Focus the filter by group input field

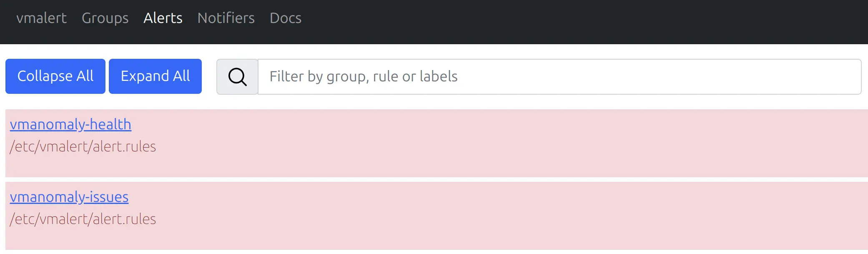[559, 77]
